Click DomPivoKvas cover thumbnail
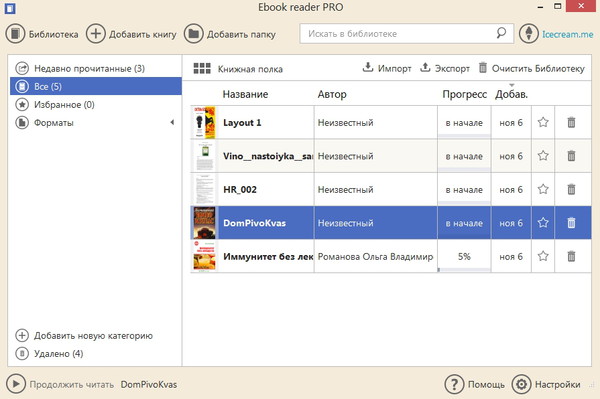 click(204, 223)
